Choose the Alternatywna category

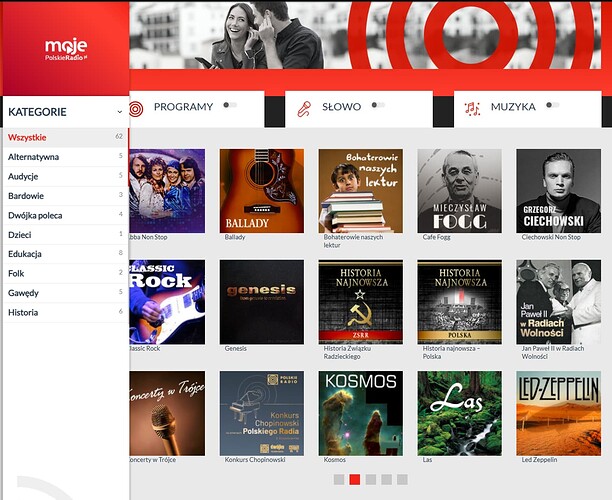33,157
